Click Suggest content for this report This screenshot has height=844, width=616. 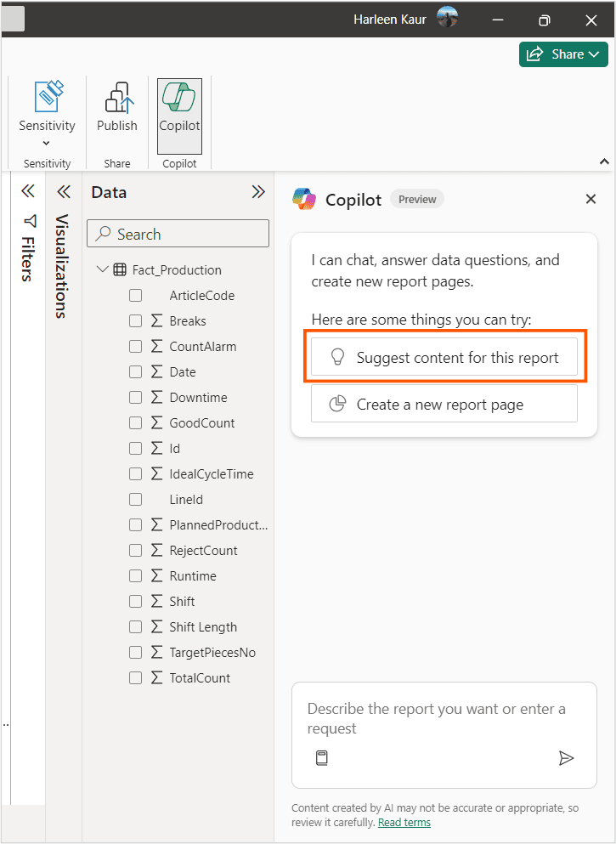coord(444,358)
